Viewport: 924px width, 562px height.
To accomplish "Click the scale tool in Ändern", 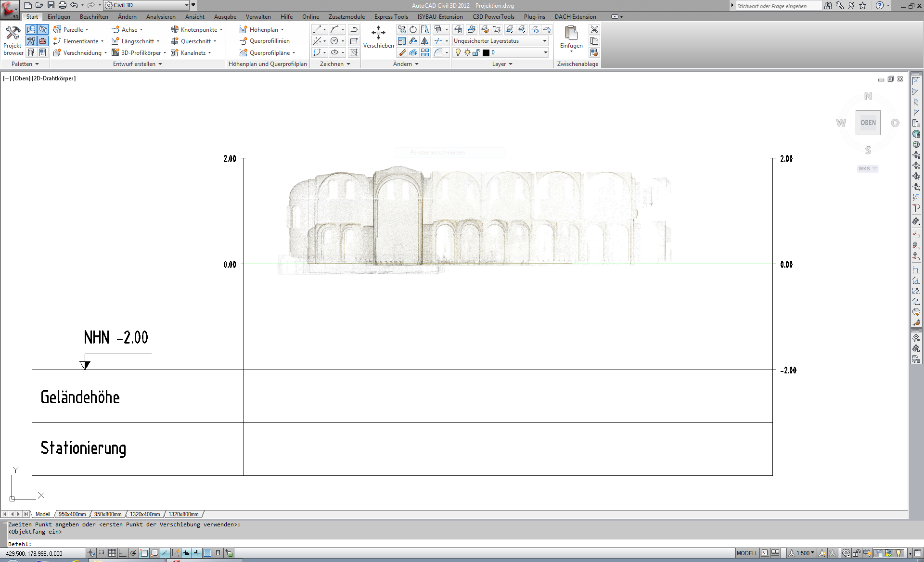I will point(401,41).
